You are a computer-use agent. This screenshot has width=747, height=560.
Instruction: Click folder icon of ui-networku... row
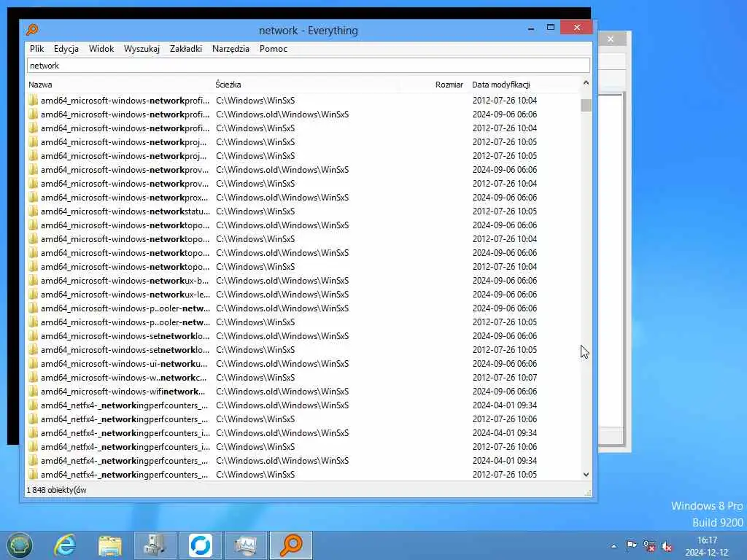33,363
